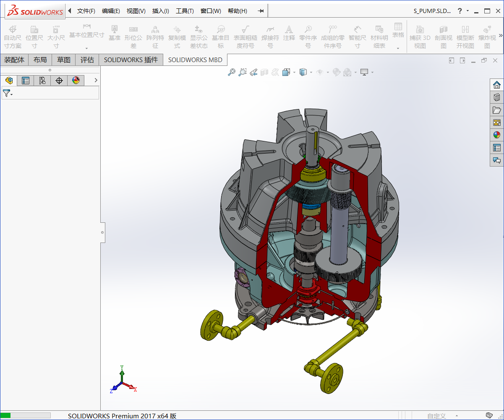The image size is (504, 420).
Task: Switch to the SOLIDWORKS MBD tab
Action: (x=196, y=60)
